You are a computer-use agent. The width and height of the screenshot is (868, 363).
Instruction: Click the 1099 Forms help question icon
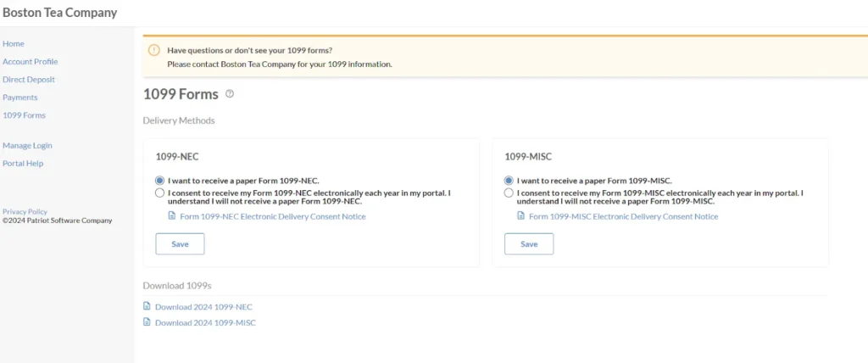tap(230, 94)
